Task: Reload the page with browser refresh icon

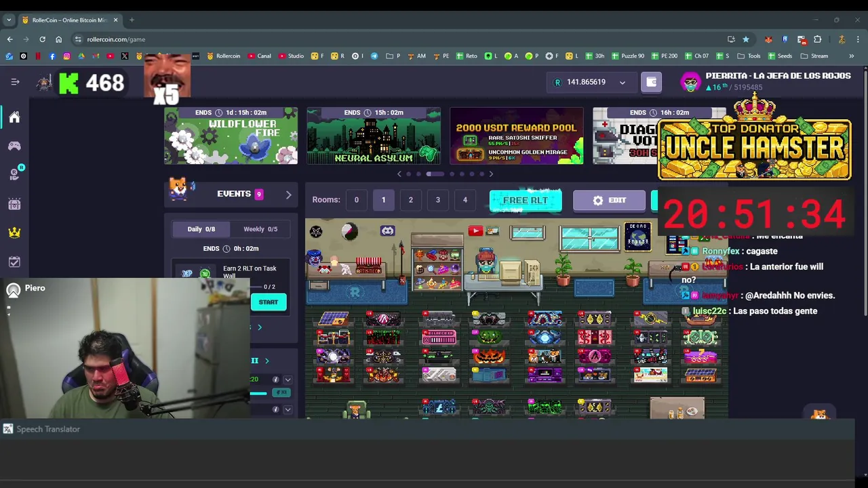Action: (x=42, y=39)
